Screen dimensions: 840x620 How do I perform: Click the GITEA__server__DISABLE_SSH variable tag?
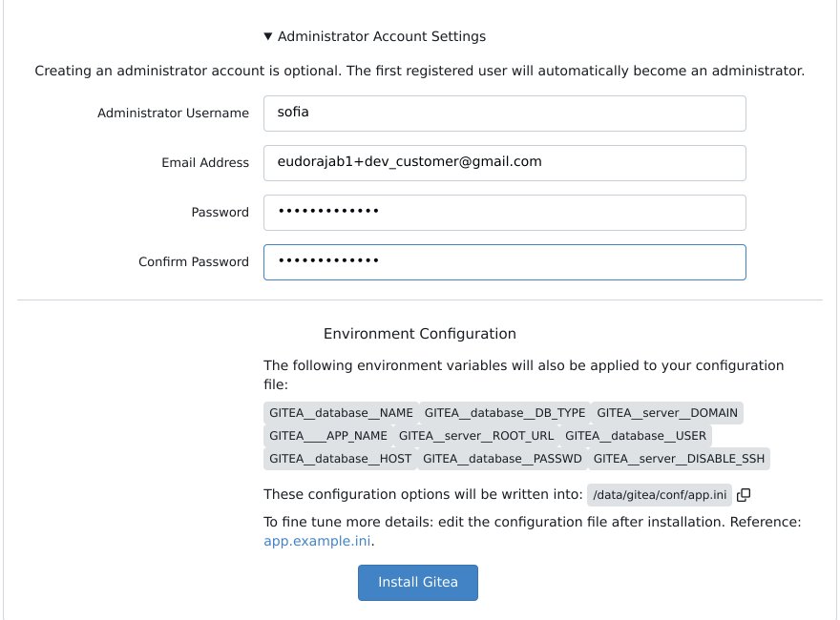pos(679,459)
